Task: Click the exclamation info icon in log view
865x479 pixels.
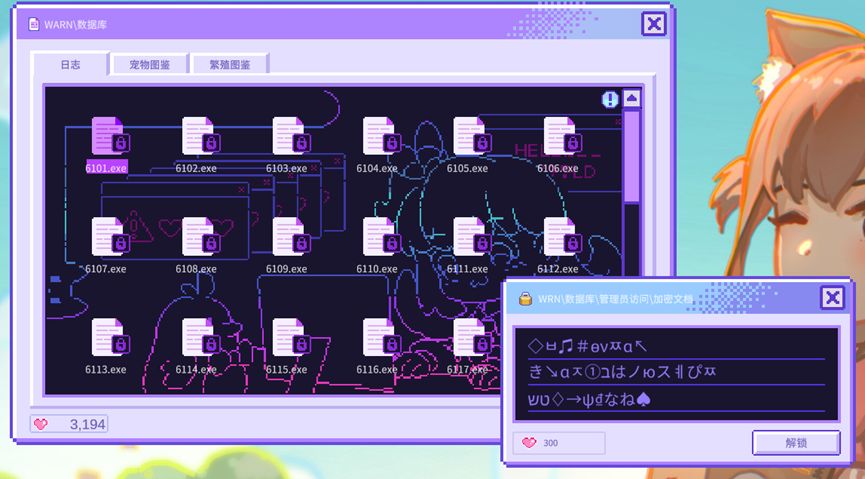Action: 610,99
